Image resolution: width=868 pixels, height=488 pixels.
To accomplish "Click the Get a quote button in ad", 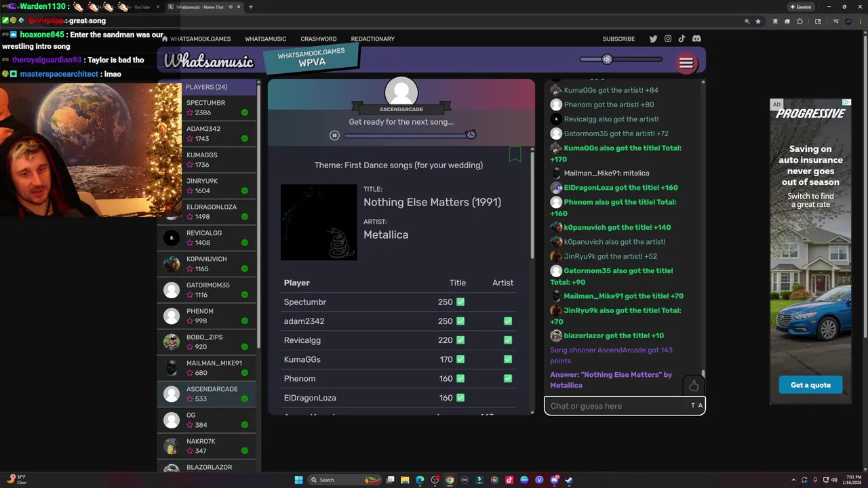I will point(810,385).
